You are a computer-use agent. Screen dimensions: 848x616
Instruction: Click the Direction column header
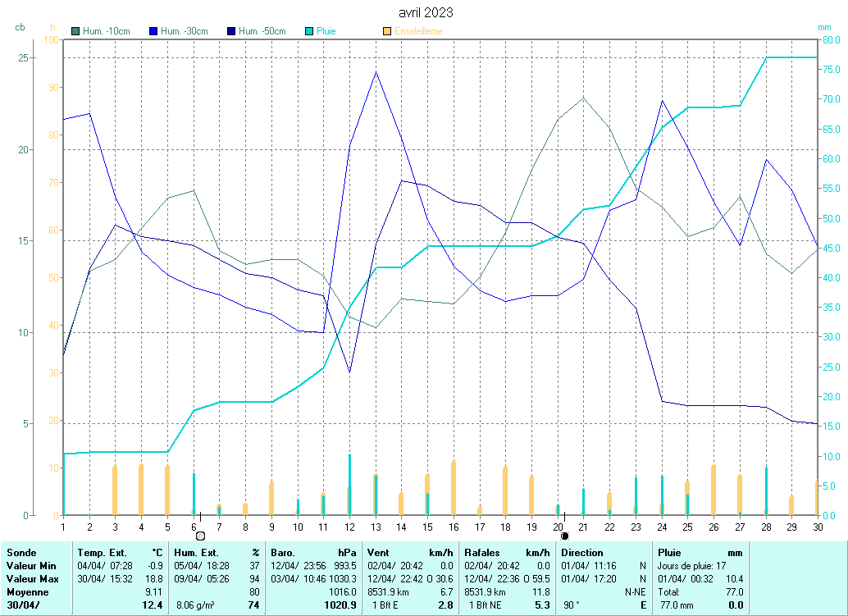click(581, 553)
